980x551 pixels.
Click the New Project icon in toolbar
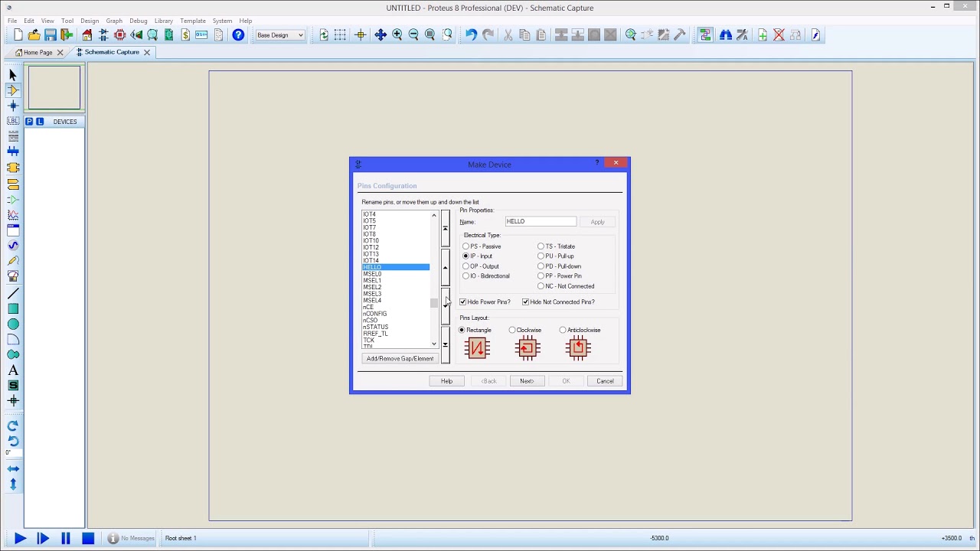click(18, 35)
